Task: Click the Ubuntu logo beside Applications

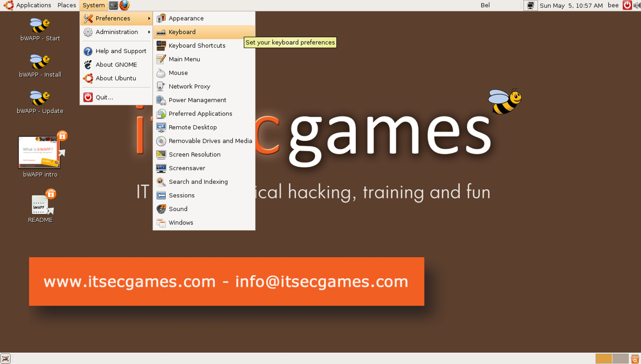Action: pos(9,6)
